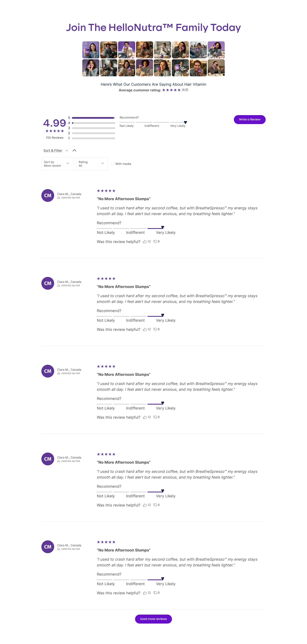Filter by the 4-star rating bar

(x=94, y=123)
